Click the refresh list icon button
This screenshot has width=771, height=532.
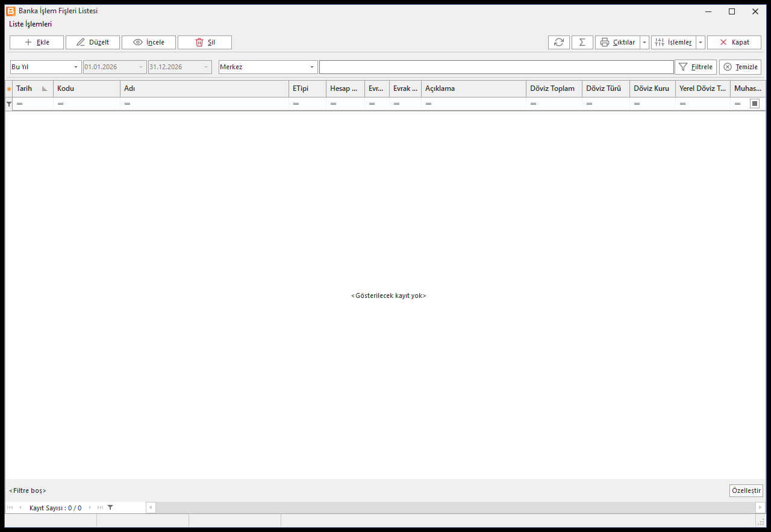(559, 42)
